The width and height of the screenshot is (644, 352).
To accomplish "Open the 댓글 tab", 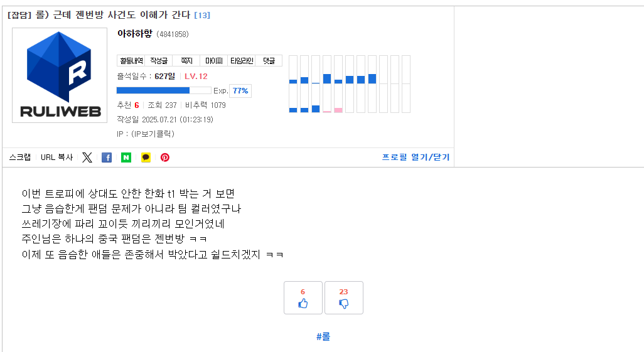I will [269, 61].
